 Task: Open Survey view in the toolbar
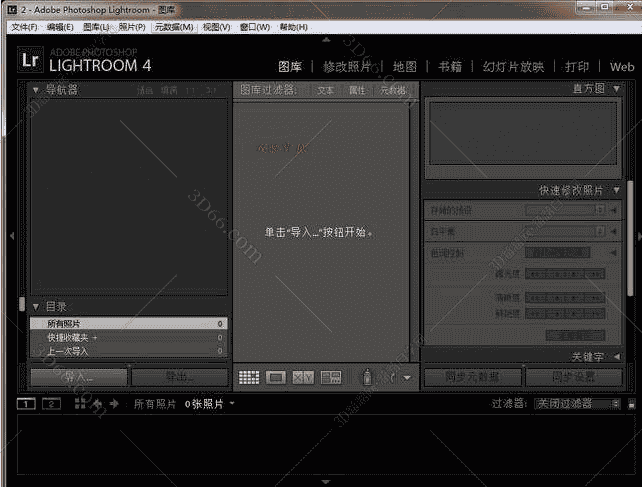point(330,377)
